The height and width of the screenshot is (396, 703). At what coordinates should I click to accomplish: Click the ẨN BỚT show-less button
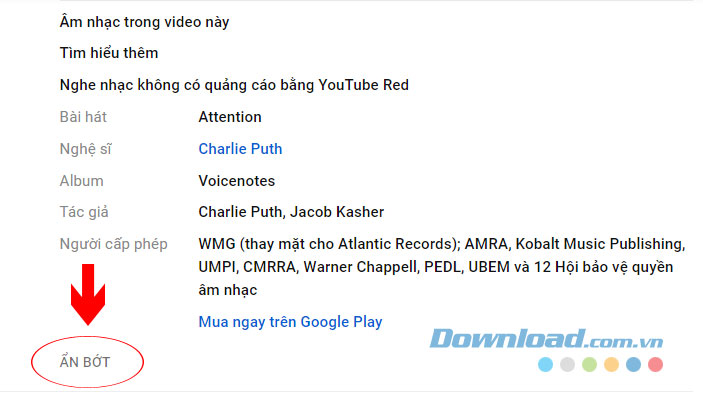pyautogui.click(x=85, y=362)
